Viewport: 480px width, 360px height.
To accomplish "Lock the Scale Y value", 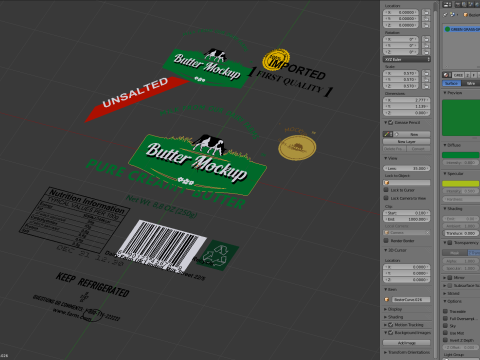I will tap(426, 80).
